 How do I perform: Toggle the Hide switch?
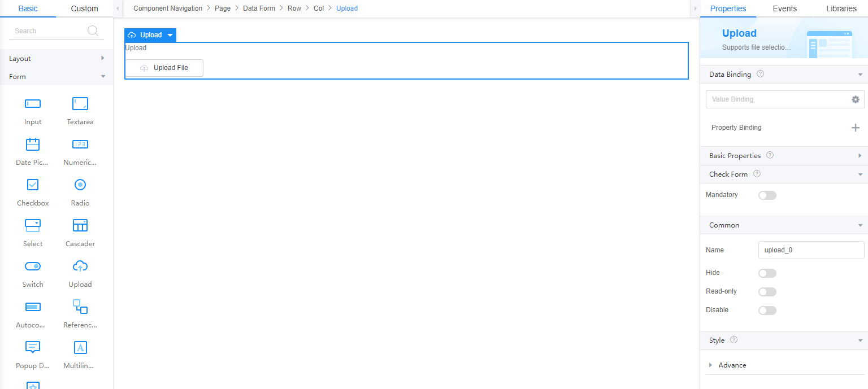point(767,273)
